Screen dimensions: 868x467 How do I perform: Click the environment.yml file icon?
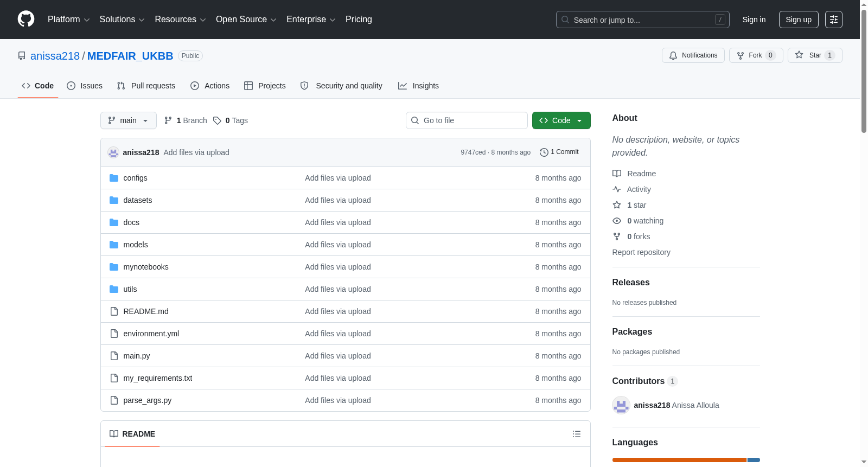[x=114, y=334]
